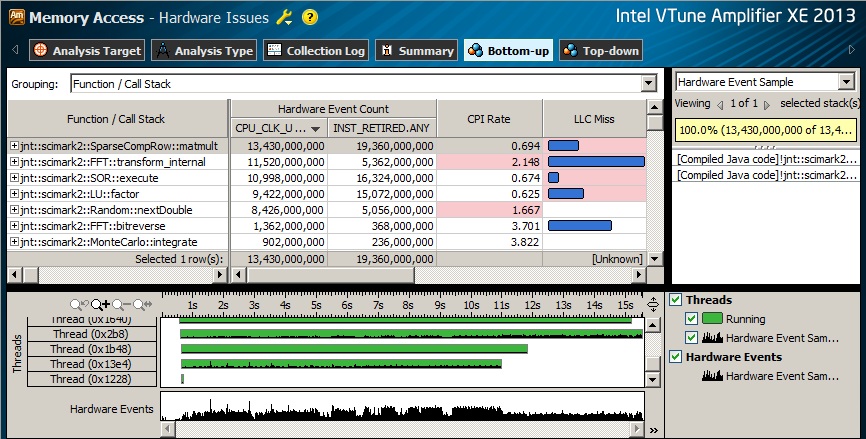Open the Hardware Event Sample dropdown
This screenshot has width=866, height=439.
pos(847,82)
